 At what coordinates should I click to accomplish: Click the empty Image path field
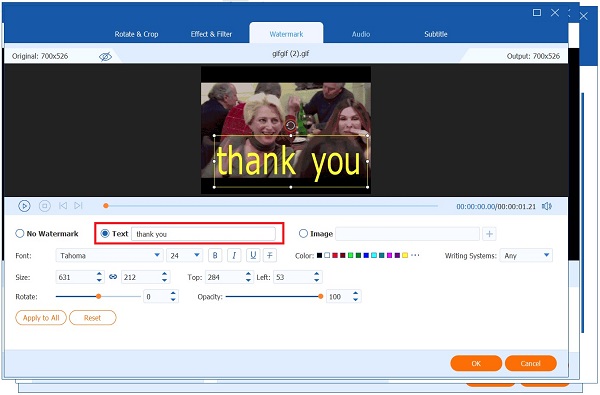tap(408, 234)
